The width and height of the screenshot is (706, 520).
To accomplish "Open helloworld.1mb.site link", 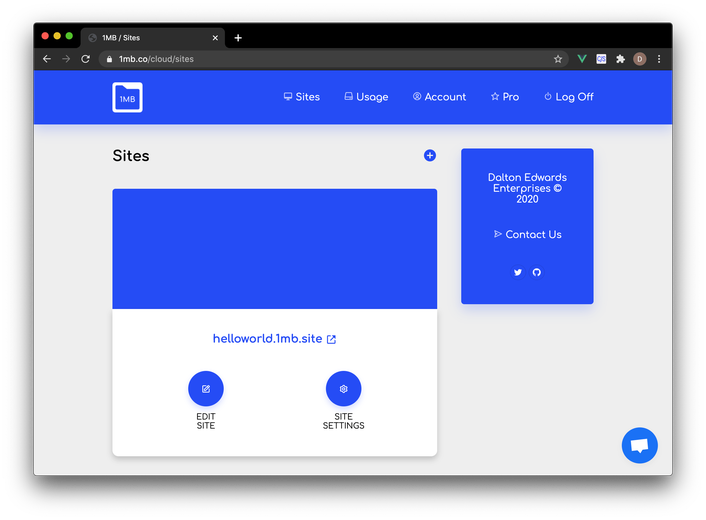I will point(274,339).
